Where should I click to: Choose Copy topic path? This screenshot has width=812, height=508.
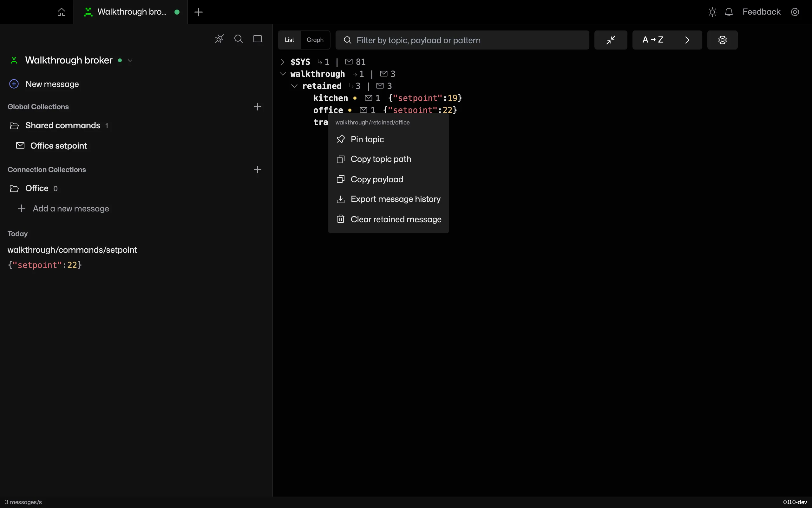388,159
